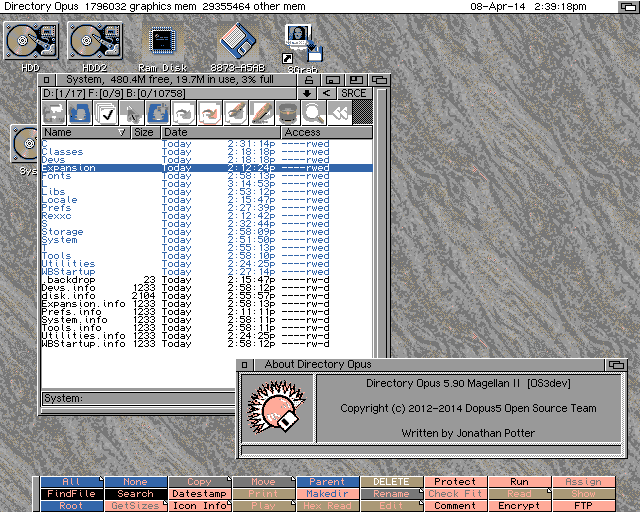Click the About Directory Opus depth gadget
This screenshot has height=512, width=640.
point(616,365)
